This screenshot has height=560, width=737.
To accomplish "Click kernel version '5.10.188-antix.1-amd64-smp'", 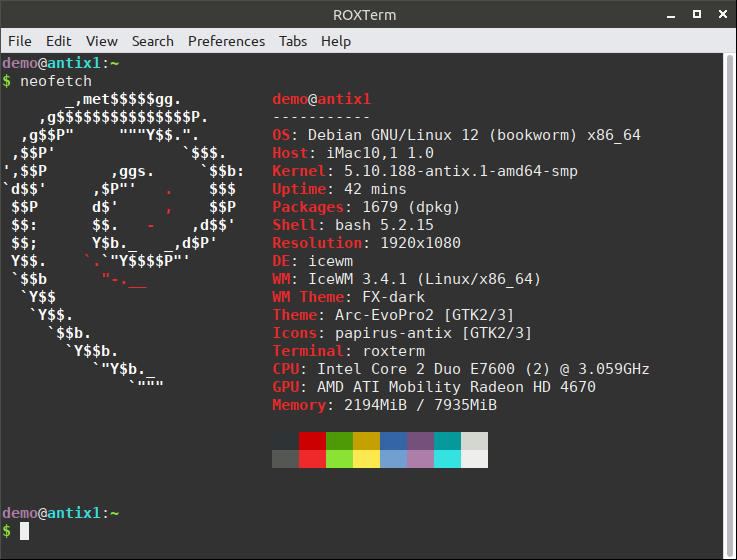I will tap(461, 171).
